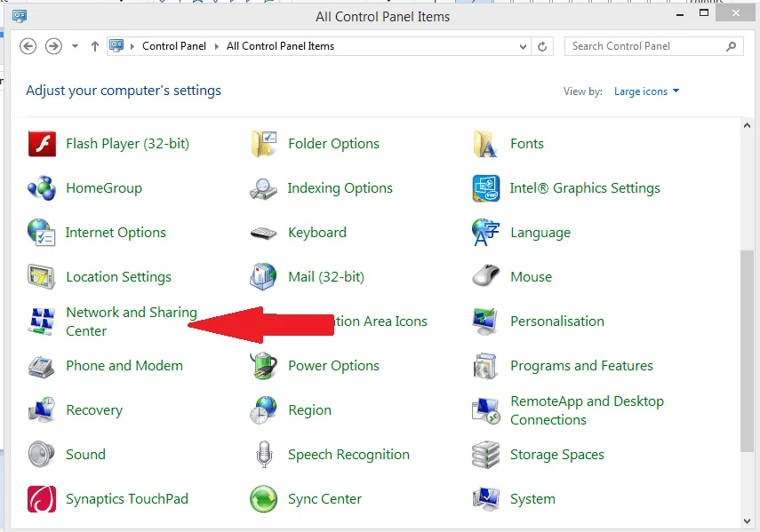This screenshot has height=532, width=760.
Task: Select the Storage Spaces link
Action: (x=557, y=455)
